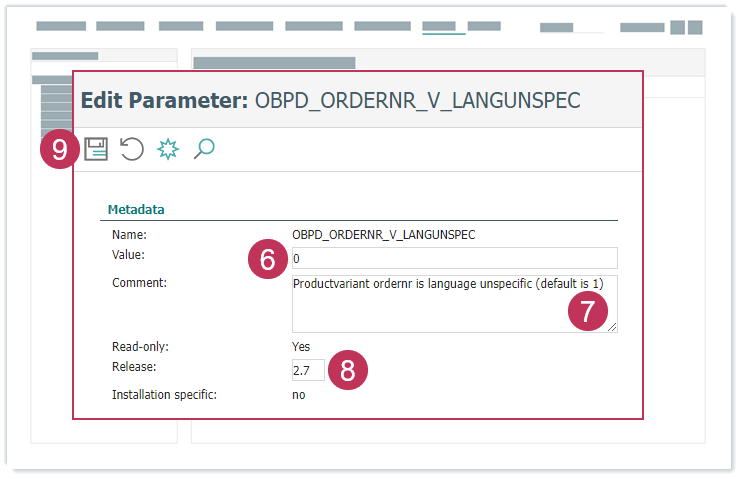The width and height of the screenshot is (741, 479).
Task: Click the Installation specific value no
Action: tap(299, 395)
